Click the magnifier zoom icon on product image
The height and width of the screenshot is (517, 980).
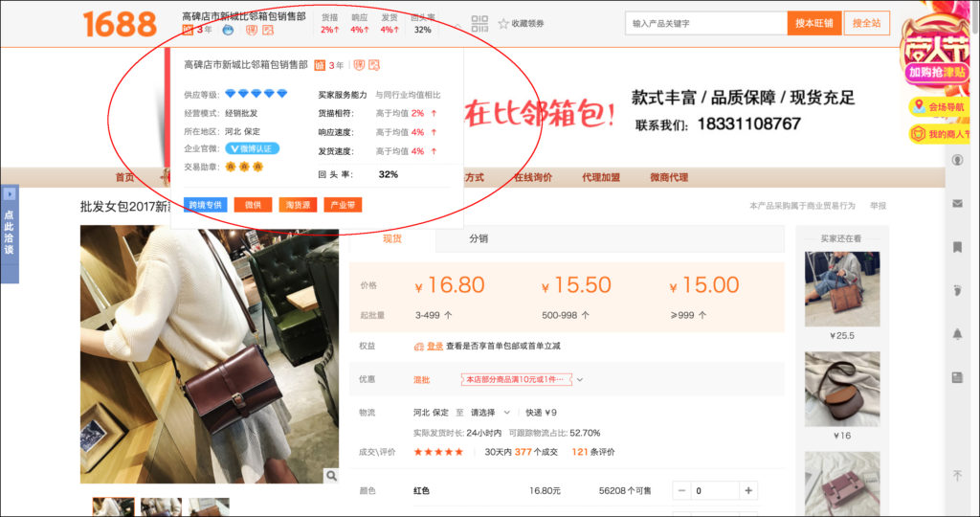pos(330,476)
